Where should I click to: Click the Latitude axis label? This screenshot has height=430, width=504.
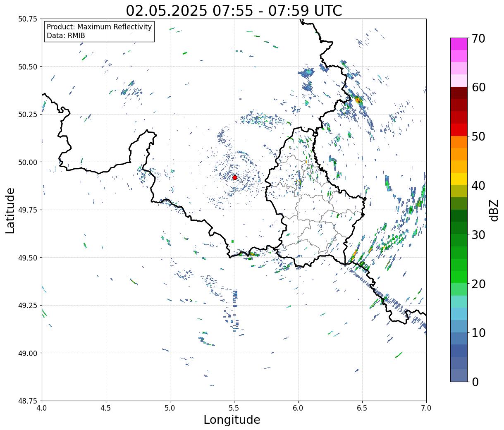[x=10, y=210]
